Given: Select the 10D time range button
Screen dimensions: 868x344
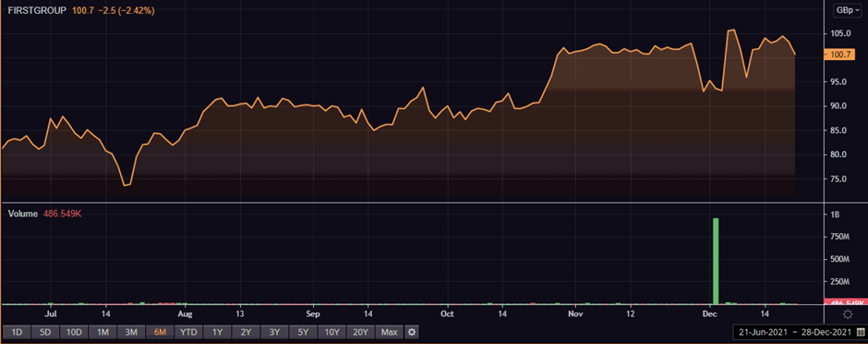Looking at the screenshot, I should (x=74, y=332).
